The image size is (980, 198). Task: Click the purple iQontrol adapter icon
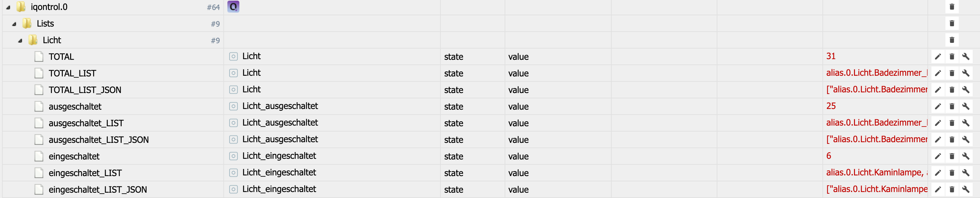(x=233, y=7)
